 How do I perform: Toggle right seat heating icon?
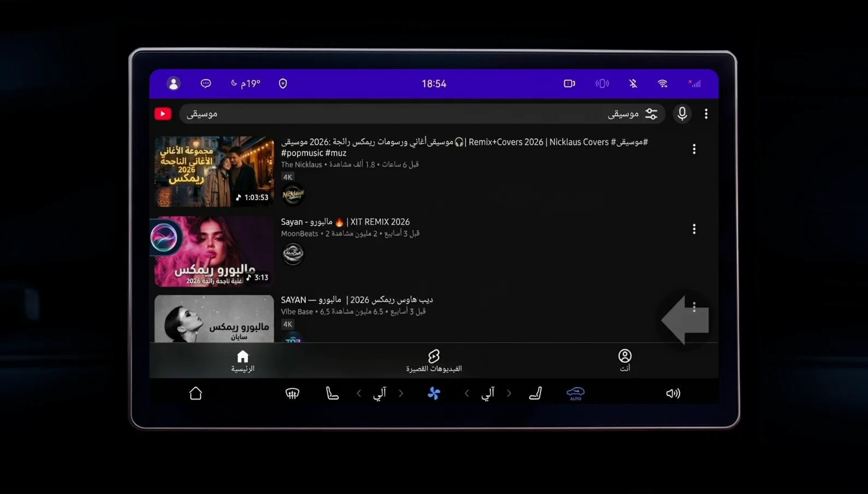coord(536,393)
